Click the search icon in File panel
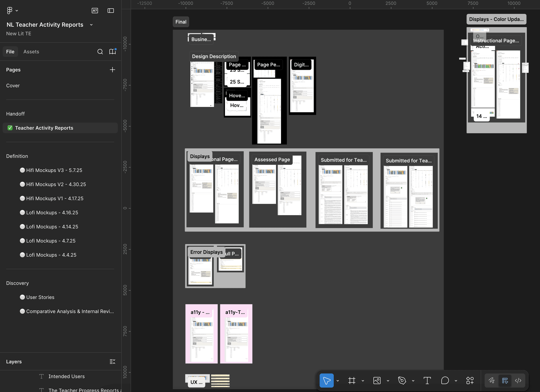This screenshot has height=392, width=540. (100, 52)
